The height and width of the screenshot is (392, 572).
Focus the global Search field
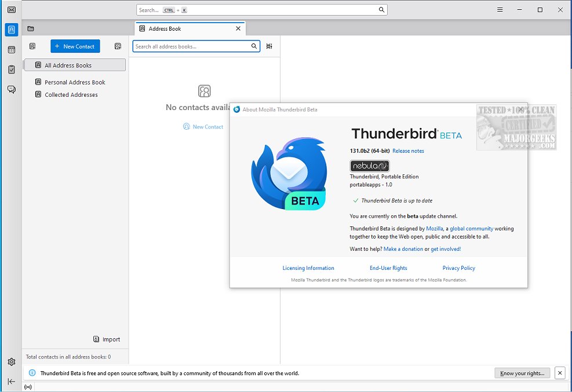pos(261,10)
